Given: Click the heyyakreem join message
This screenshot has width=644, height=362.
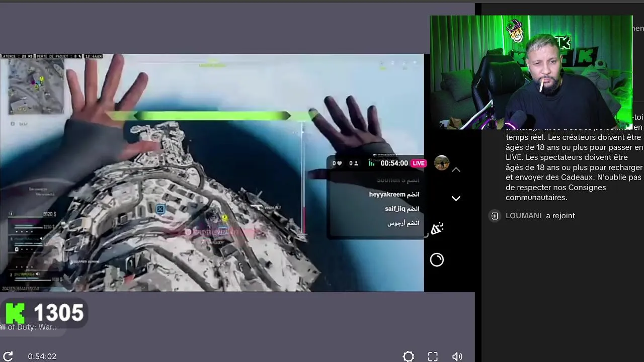Looking at the screenshot, I should pyautogui.click(x=394, y=195).
